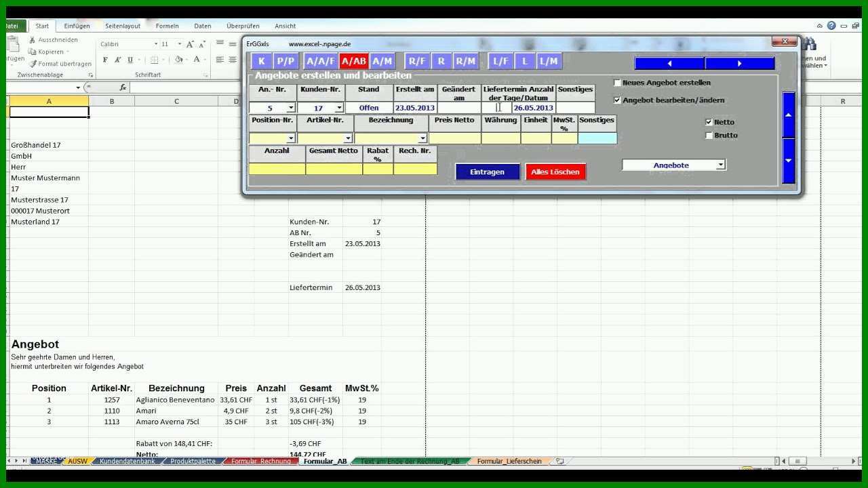
Task: Click the blue down arrow button
Action: (x=788, y=161)
